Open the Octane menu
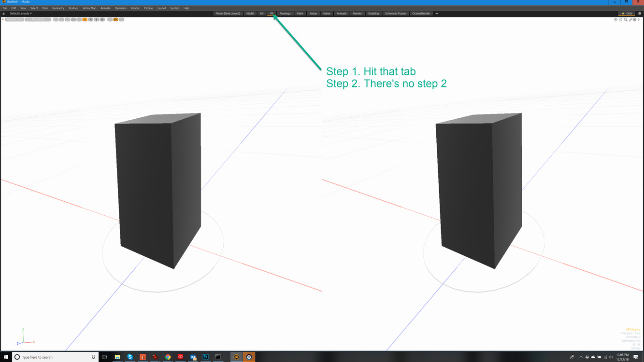644x362 pixels. (x=148, y=8)
